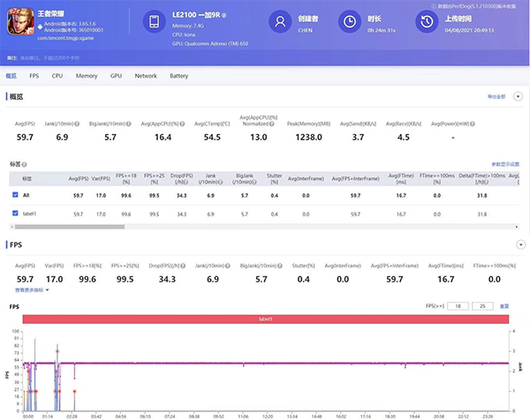Collapse the FPS section panel

click(x=520, y=244)
